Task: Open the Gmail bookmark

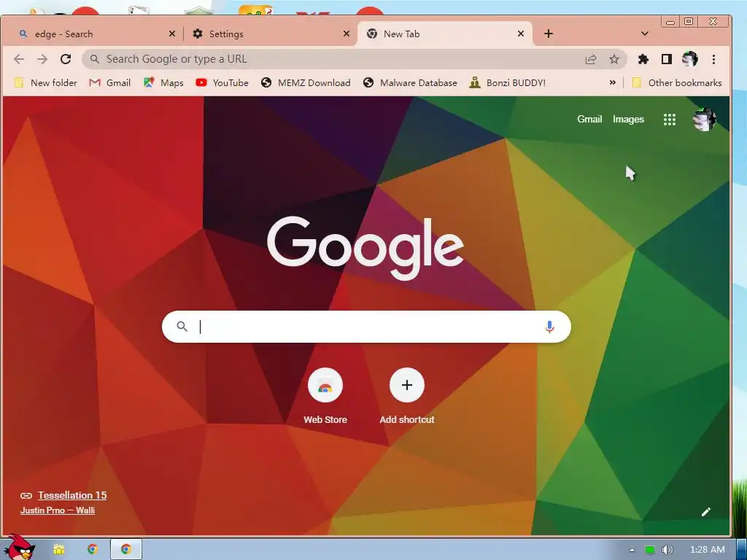Action: [110, 83]
